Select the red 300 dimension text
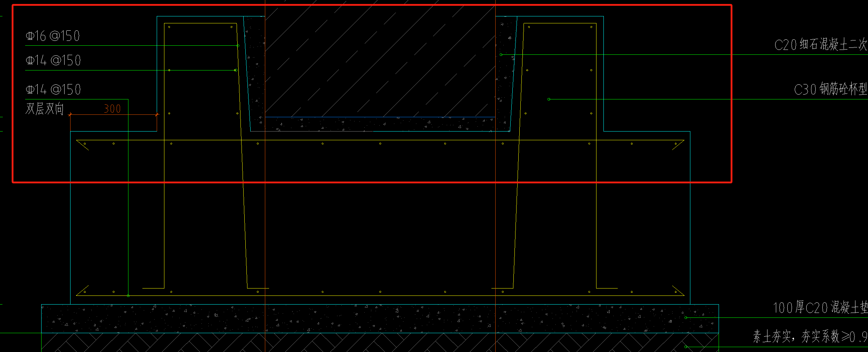The image size is (868, 352). [112, 109]
